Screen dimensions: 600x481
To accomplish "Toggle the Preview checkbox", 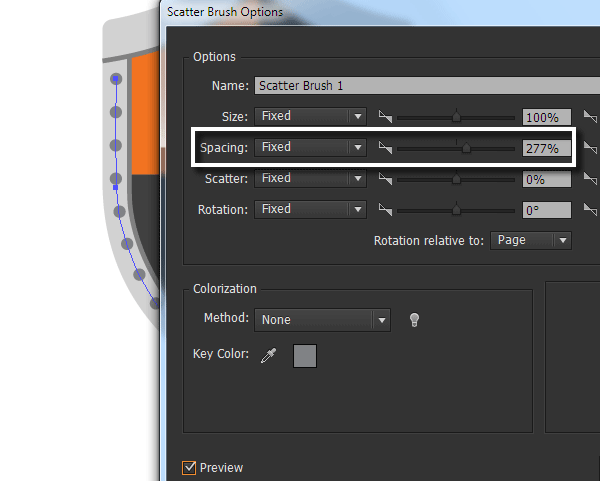I will pyautogui.click(x=189, y=468).
